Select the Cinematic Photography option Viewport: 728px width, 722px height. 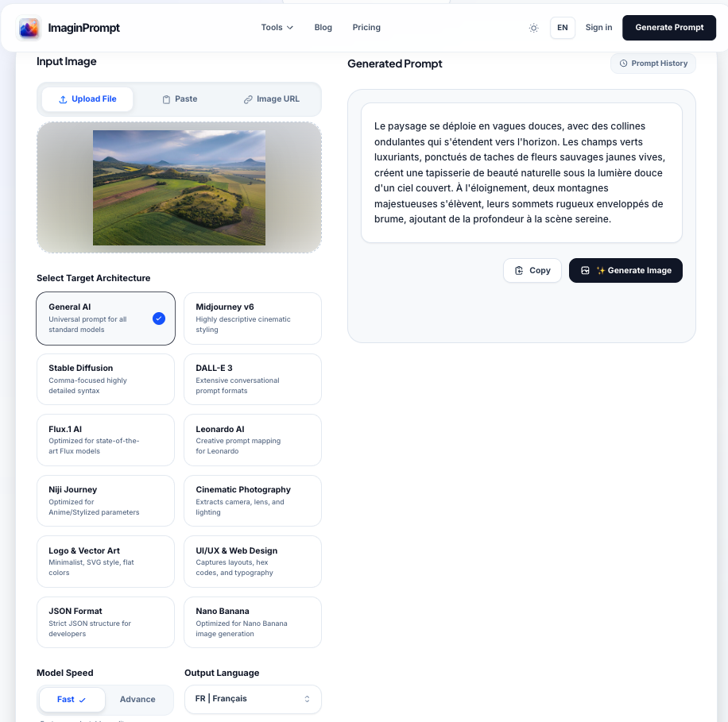pyautogui.click(x=253, y=500)
